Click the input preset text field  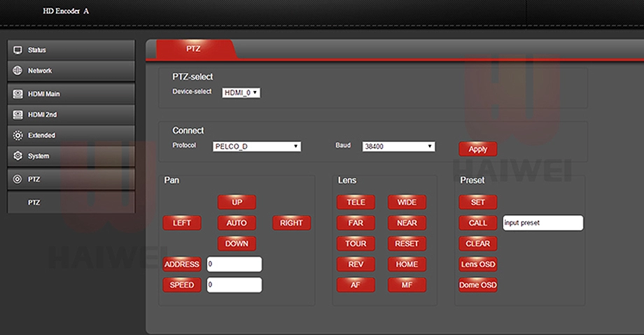click(542, 223)
